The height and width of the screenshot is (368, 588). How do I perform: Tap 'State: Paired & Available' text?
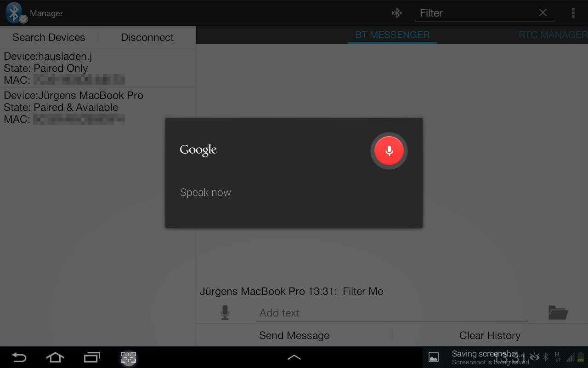(61, 107)
